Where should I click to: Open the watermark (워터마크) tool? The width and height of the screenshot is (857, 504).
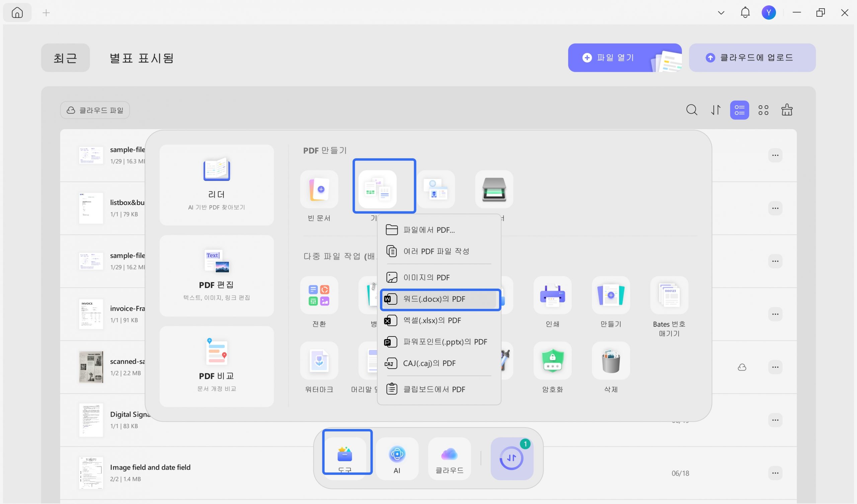click(319, 360)
